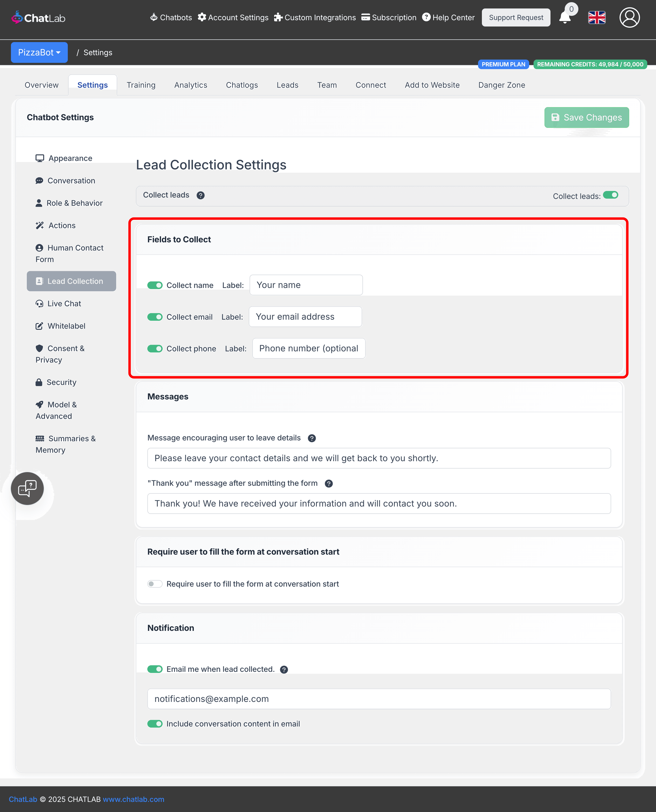Open the floating help chat widget

coord(27,488)
